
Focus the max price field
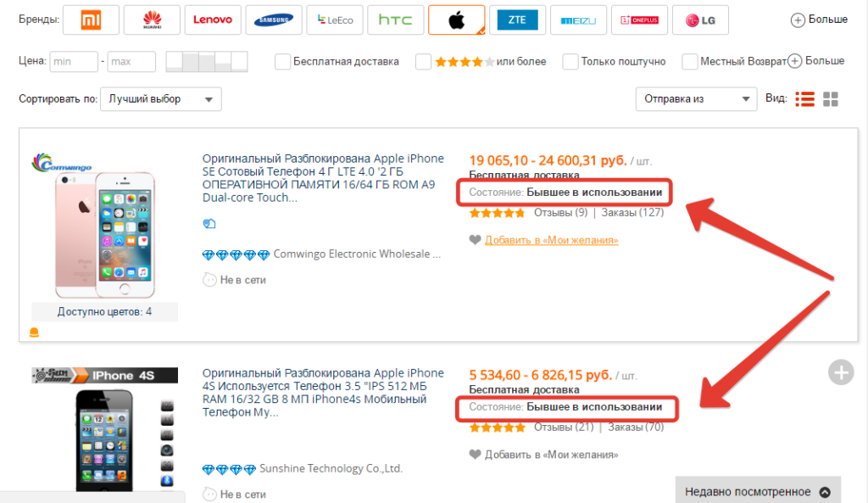coord(131,61)
